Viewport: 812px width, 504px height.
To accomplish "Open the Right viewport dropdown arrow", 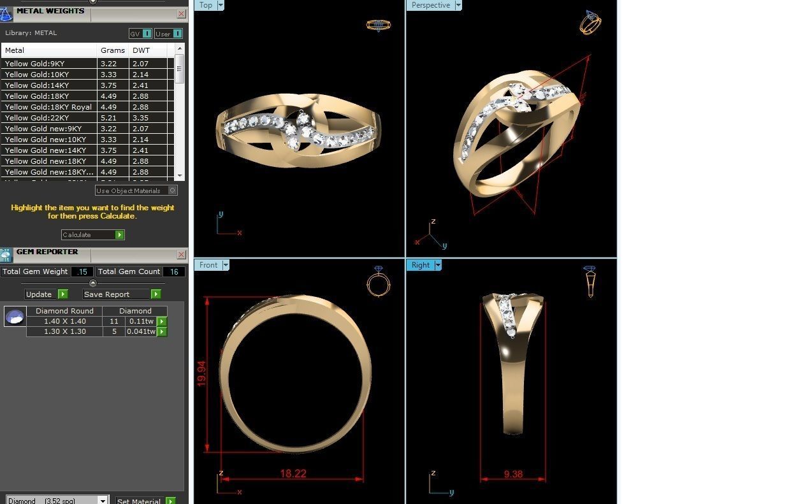I will point(437,265).
